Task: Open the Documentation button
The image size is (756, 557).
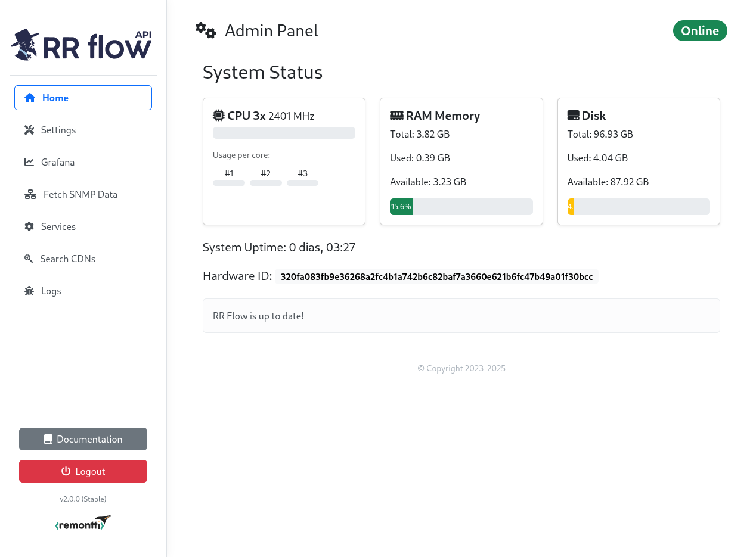Action: (x=83, y=439)
